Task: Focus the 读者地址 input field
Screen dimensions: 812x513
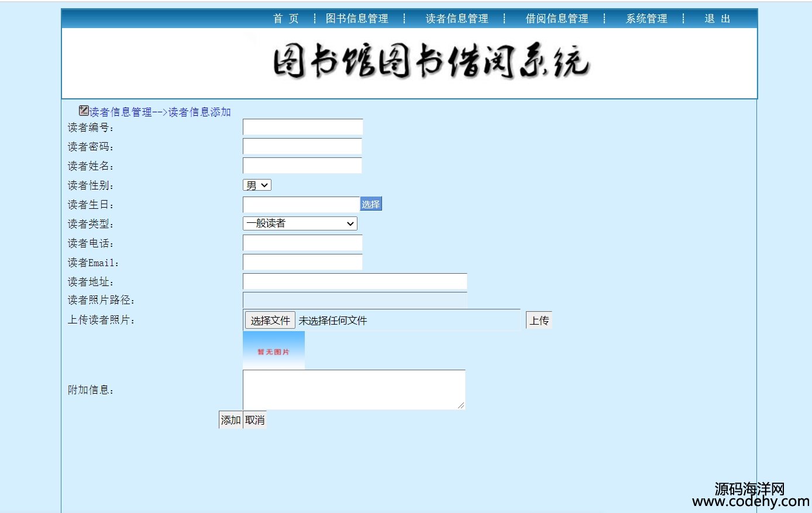Action: click(x=355, y=281)
